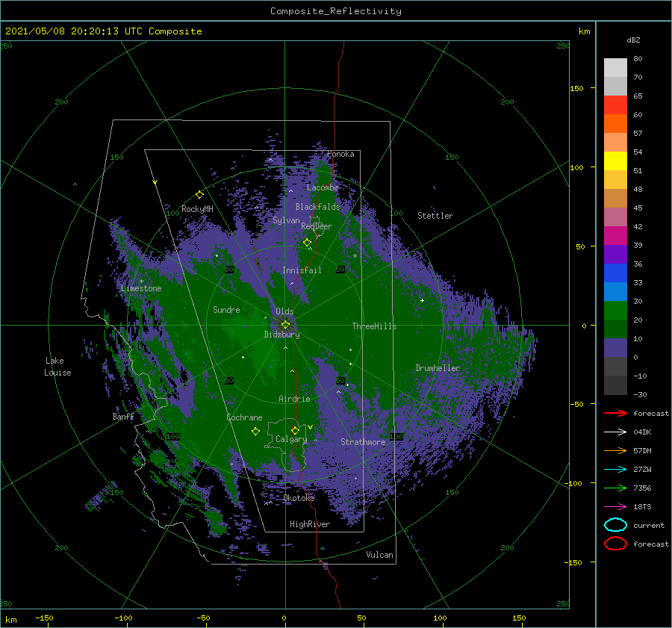Click the HighRiver label
The height and width of the screenshot is (628, 672).
click(x=309, y=524)
